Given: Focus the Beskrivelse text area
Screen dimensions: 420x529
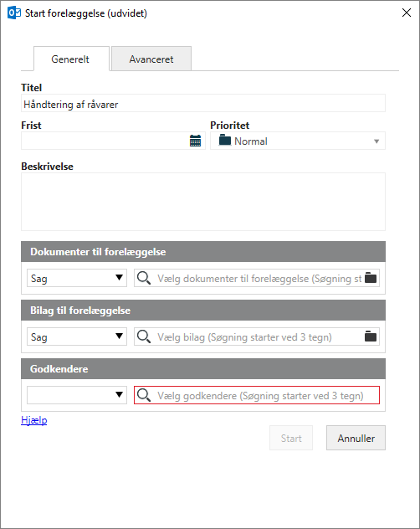Looking at the screenshot, I should (x=203, y=202).
